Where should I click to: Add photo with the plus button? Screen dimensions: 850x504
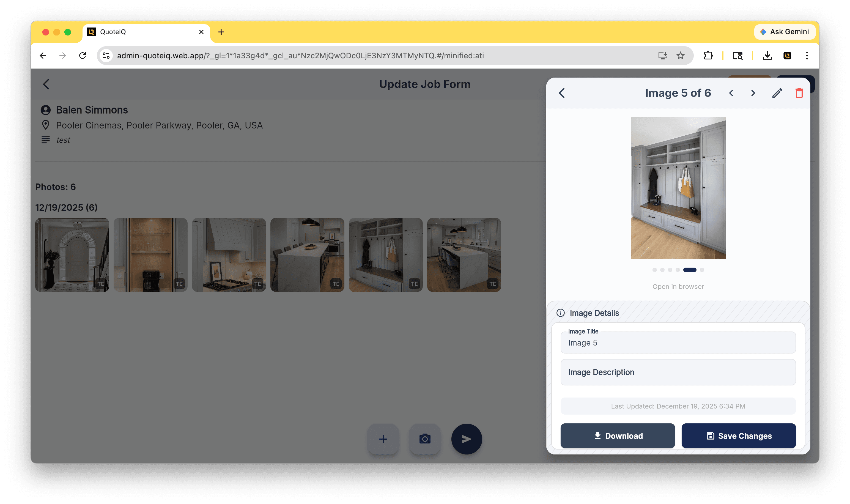click(383, 439)
